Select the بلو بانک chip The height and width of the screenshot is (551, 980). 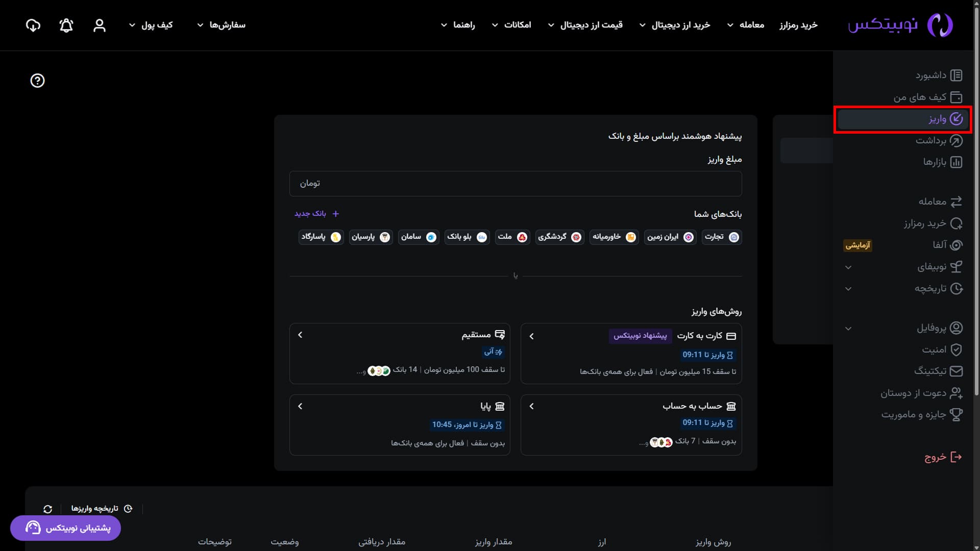(467, 237)
